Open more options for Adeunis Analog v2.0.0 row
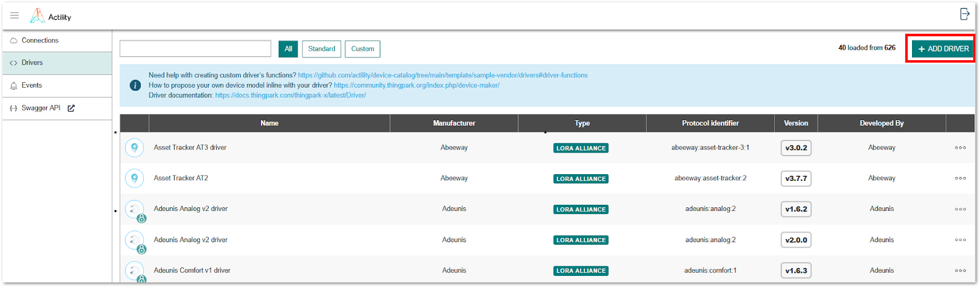Screen dimensions: 980x287 960,240
